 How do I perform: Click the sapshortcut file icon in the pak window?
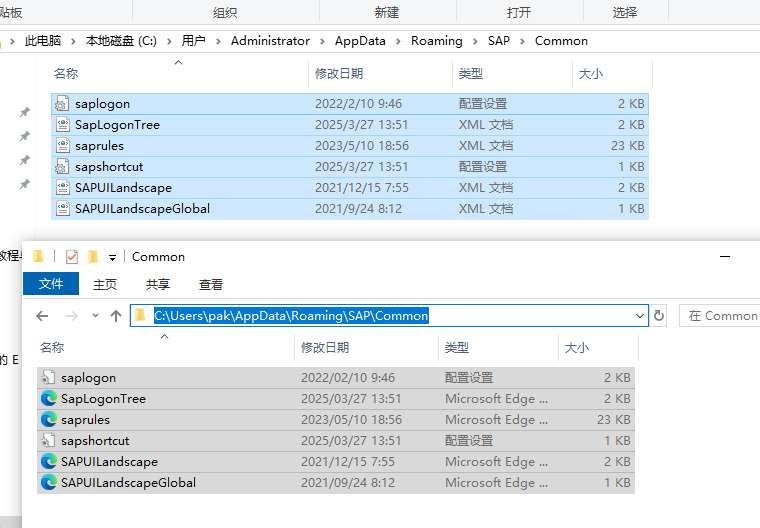tap(48, 441)
